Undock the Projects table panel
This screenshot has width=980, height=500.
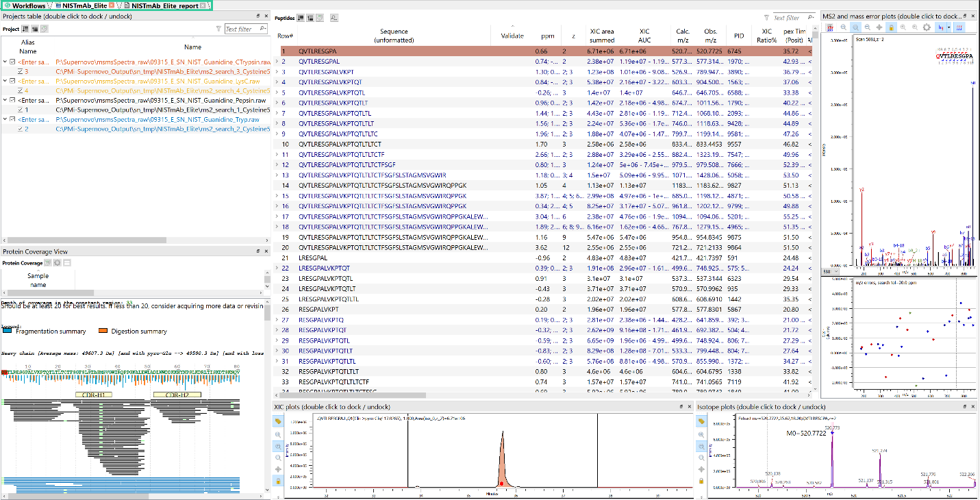[258, 16]
